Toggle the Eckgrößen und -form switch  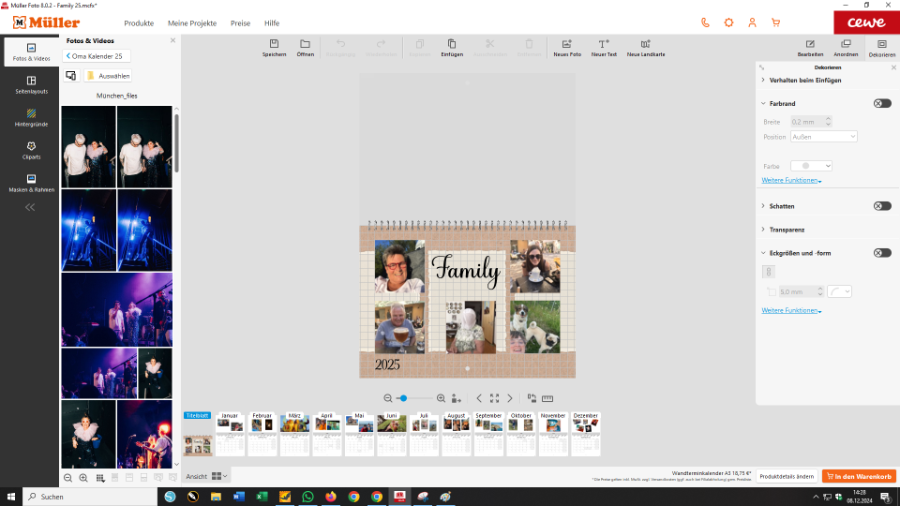click(x=881, y=253)
